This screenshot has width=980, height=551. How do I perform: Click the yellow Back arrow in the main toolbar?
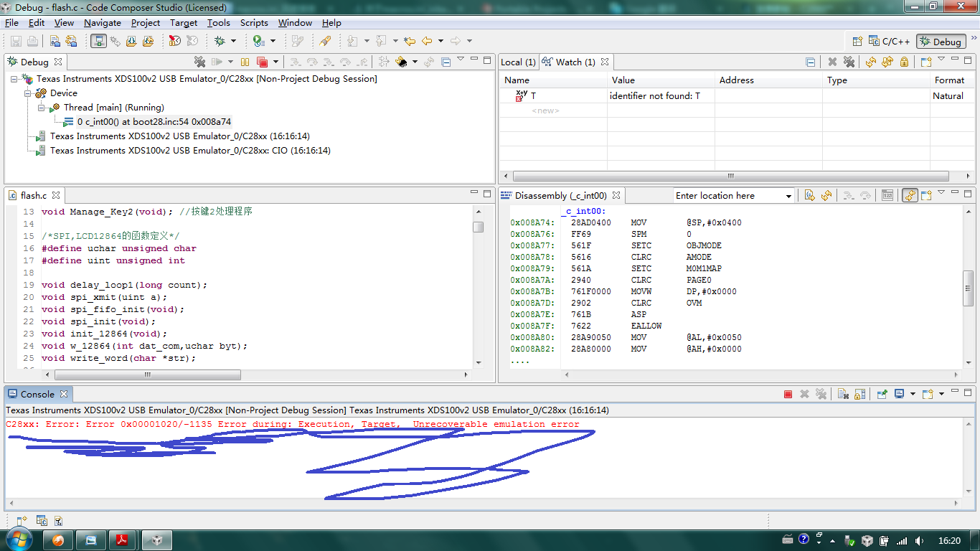[427, 41]
